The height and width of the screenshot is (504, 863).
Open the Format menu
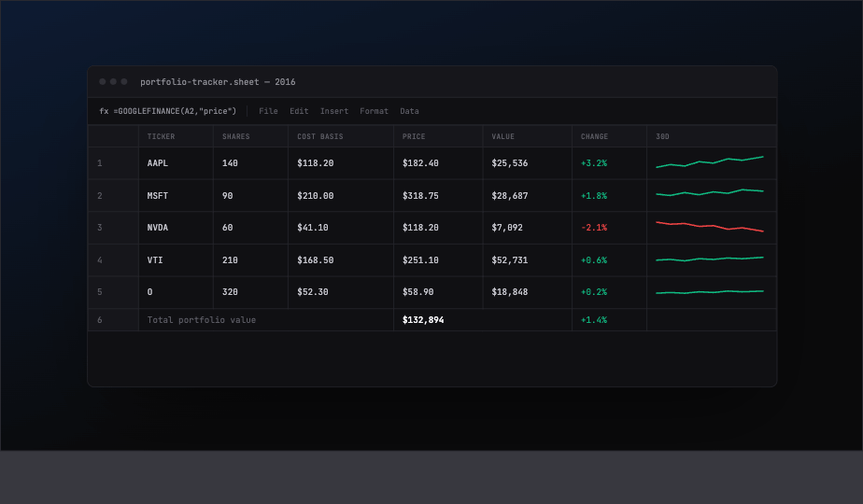pos(374,111)
